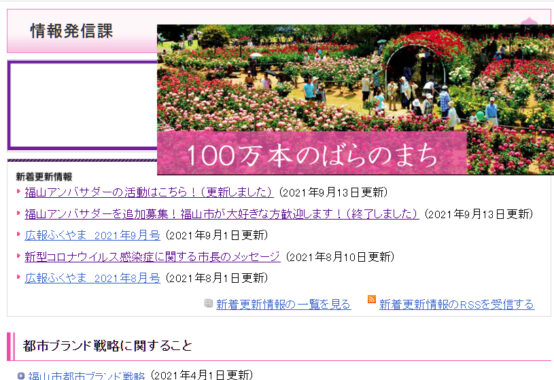Open 福山アンバサダーを追加募集 link

tap(222, 214)
